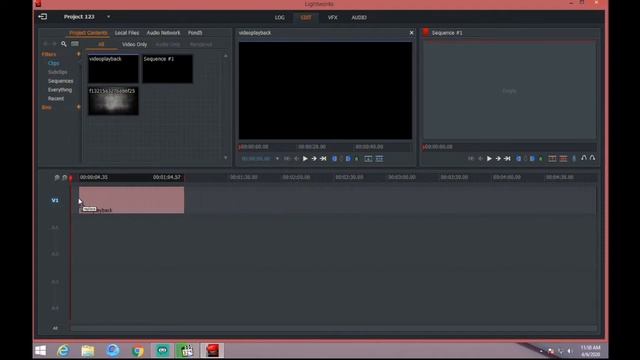The height and width of the screenshot is (360, 640).
Task: Mark out point in sequence viewer
Action: [532, 158]
